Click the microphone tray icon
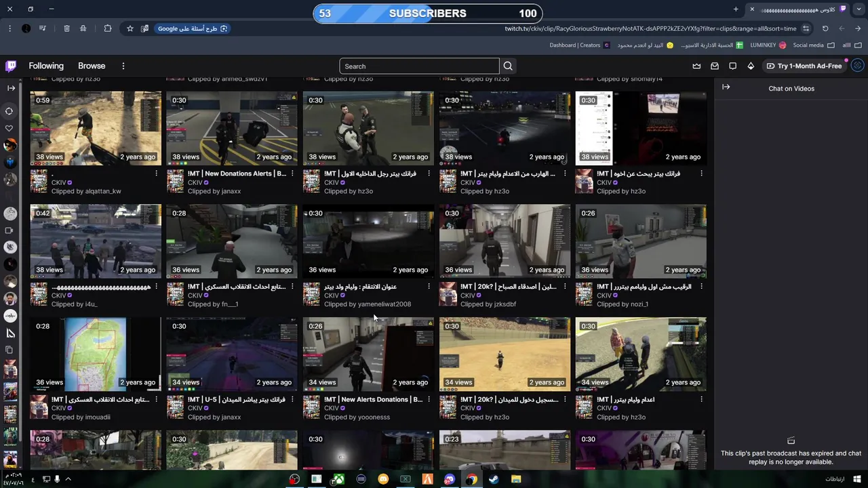This screenshot has height=488, width=868. tap(57, 479)
